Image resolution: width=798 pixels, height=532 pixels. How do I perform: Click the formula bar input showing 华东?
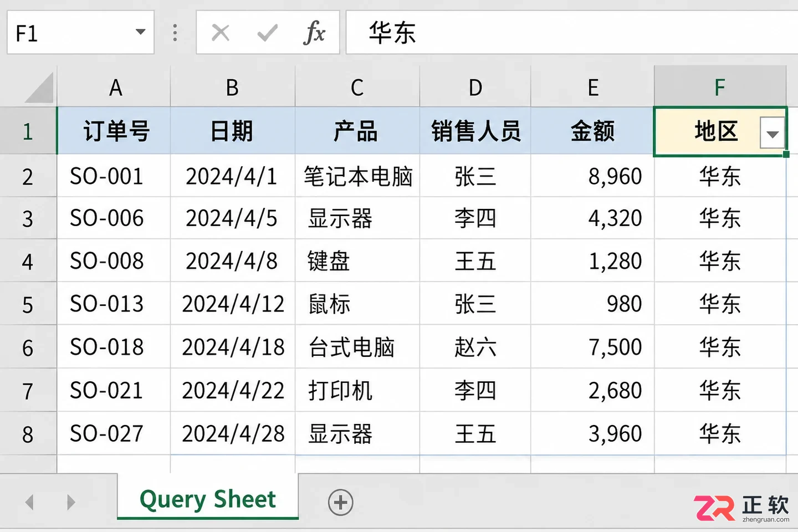pyautogui.click(x=572, y=33)
